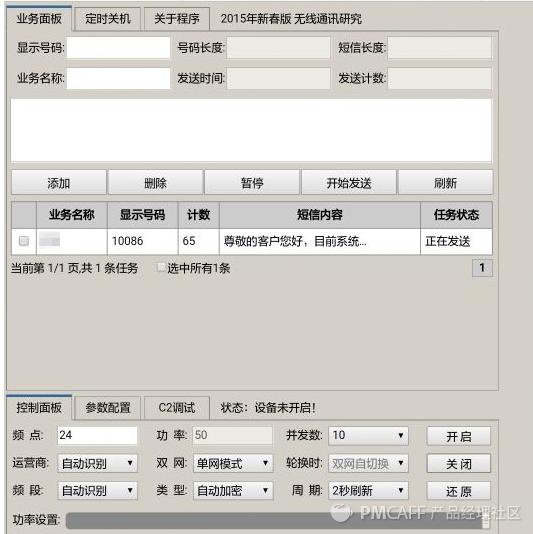Viewport: 533px width, 534px height.
Task: Click the 功率 field showing 50
Action: (232, 435)
